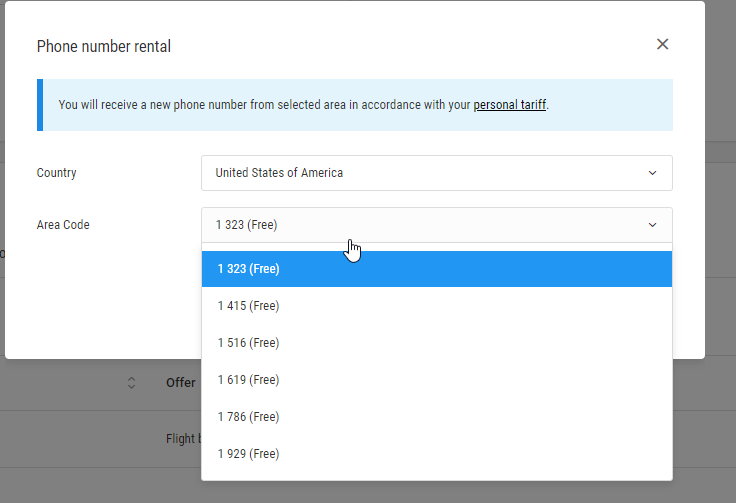Click the Offer column header
736x503 pixels.
pyautogui.click(x=181, y=383)
